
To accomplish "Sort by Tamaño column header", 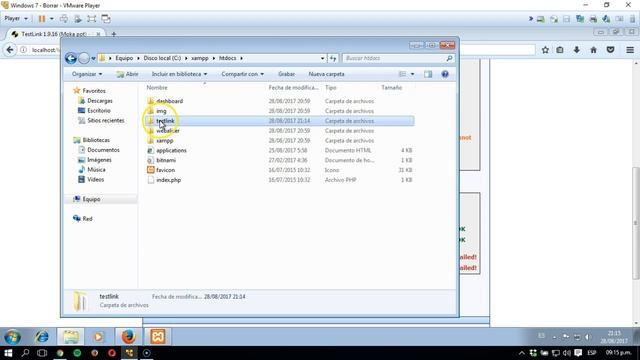I will coord(391,87).
